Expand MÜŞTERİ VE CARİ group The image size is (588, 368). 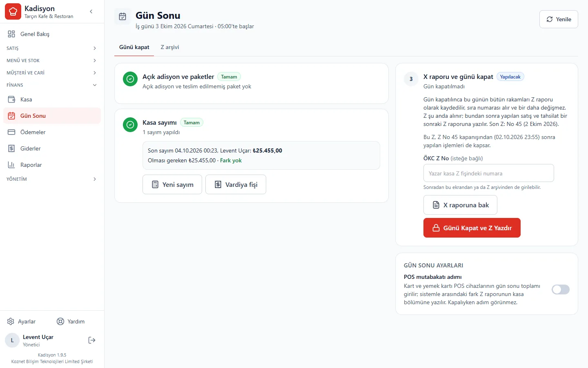pos(52,73)
